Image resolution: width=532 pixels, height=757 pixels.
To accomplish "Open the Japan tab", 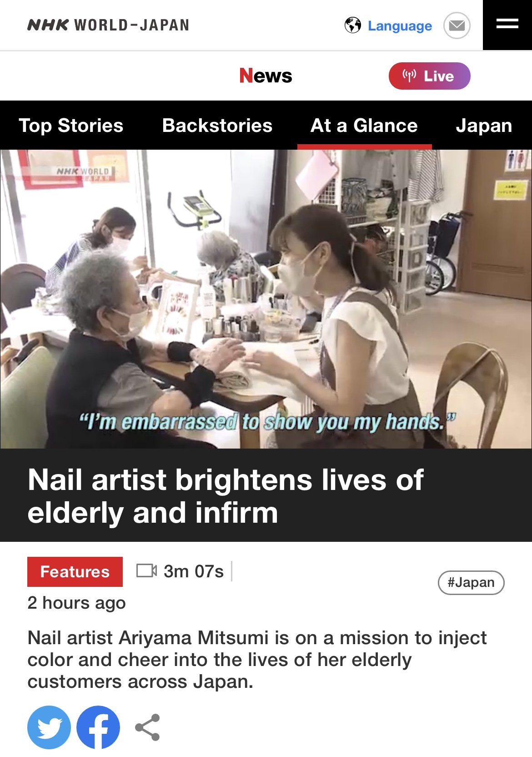I will tap(484, 126).
